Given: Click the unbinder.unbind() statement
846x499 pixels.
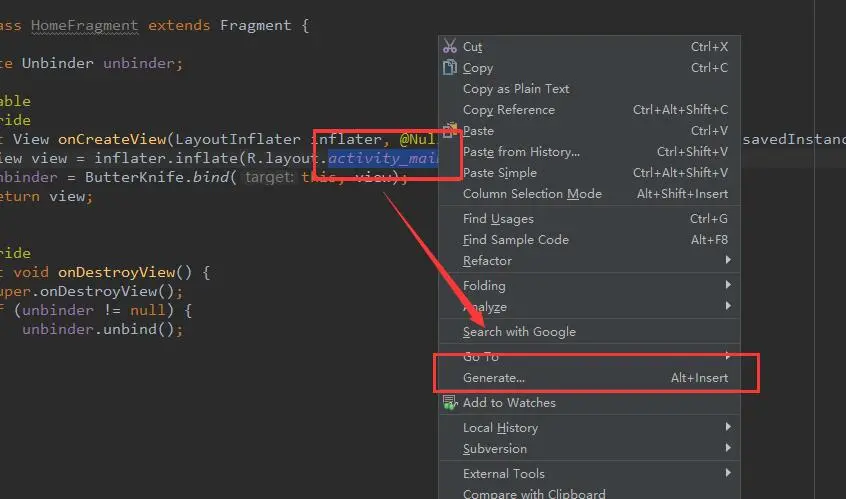Looking at the screenshot, I should [103, 329].
